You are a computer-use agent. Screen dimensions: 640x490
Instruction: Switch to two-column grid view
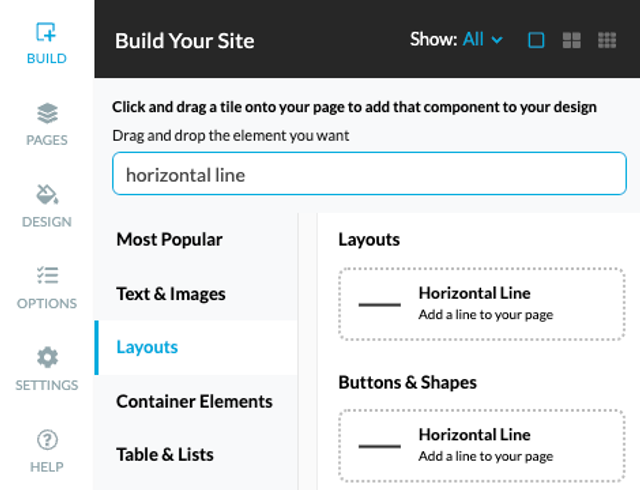[571, 40]
